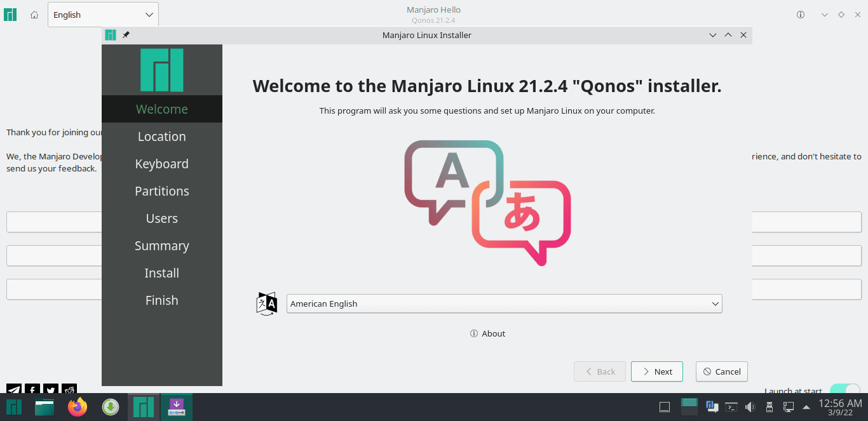Viewport: 868px width, 421px height.
Task: Maximize the Manjaro Linux Installer window
Action: click(x=728, y=35)
